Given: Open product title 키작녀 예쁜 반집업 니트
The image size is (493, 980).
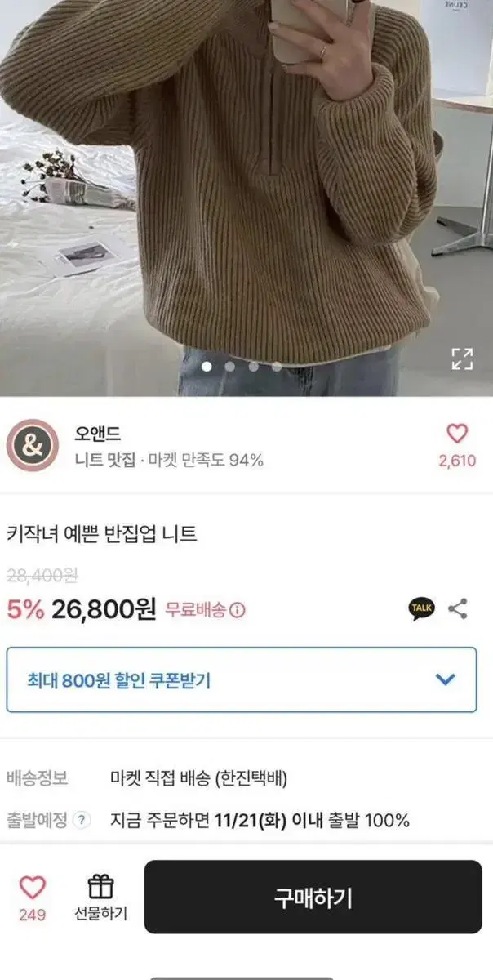Looking at the screenshot, I should pyautogui.click(x=102, y=535).
